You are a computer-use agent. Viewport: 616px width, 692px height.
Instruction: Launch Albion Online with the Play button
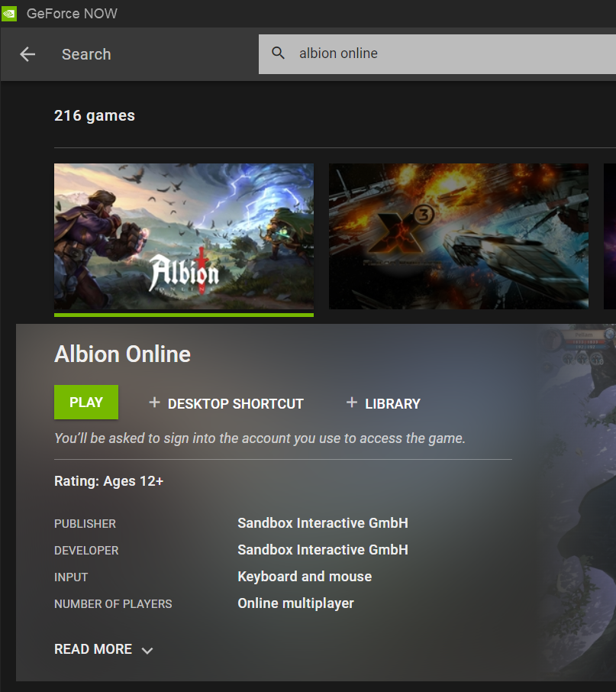(86, 402)
